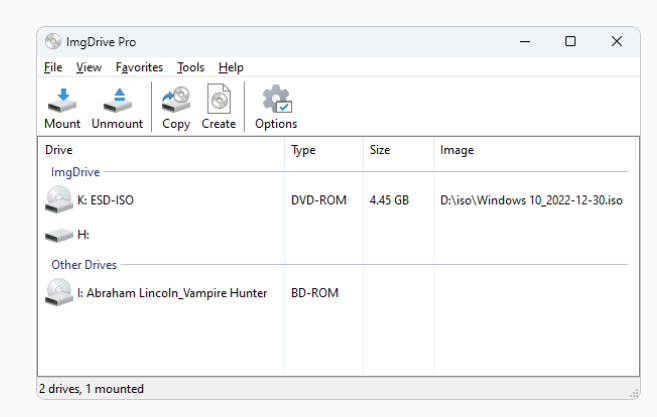Open the Help menu
This screenshot has height=417, width=657.
pyautogui.click(x=231, y=67)
